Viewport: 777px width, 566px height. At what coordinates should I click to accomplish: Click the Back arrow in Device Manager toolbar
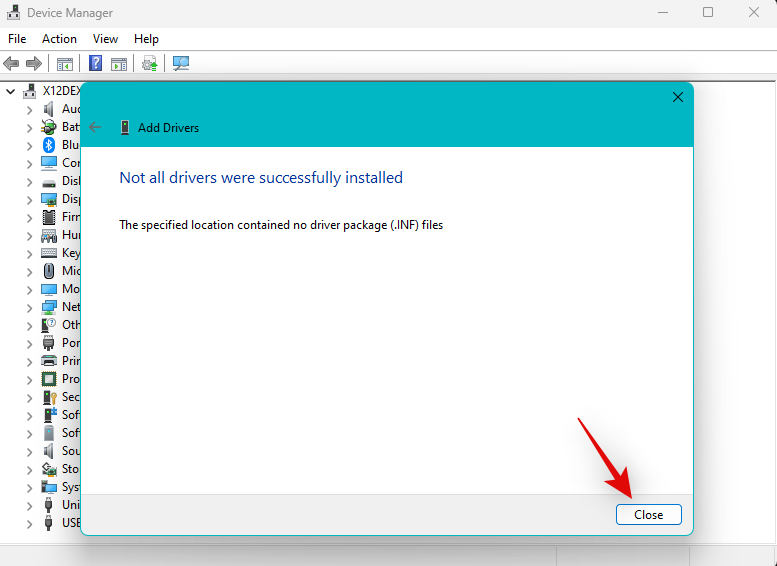pyautogui.click(x=11, y=63)
